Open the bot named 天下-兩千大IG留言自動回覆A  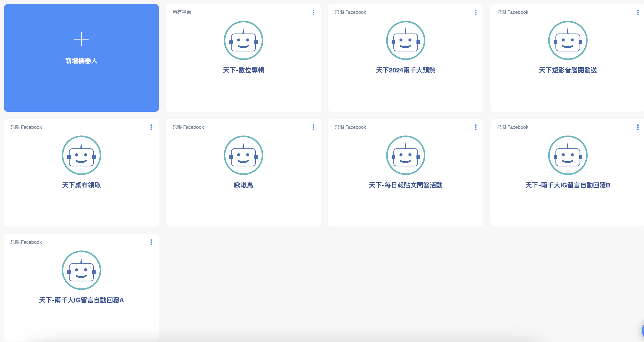[81, 300]
